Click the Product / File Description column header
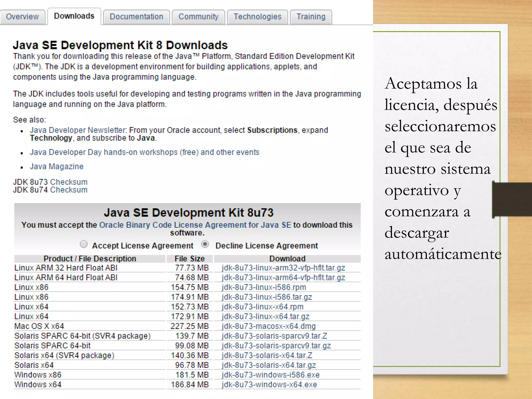 [x=90, y=259]
